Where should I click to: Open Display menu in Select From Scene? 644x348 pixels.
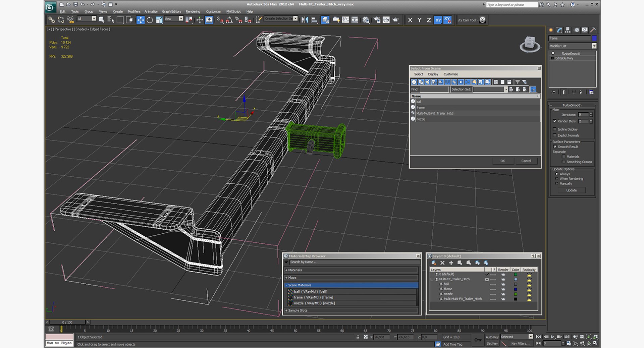[x=433, y=74]
